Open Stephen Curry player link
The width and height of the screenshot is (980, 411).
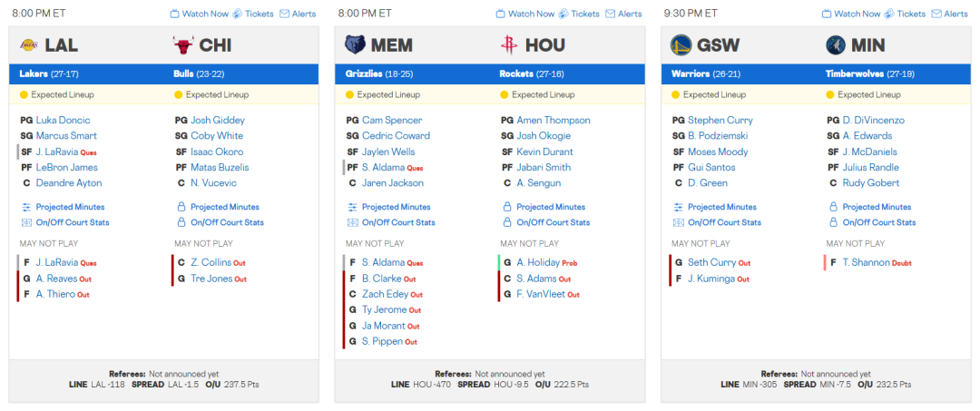pyautogui.click(x=720, y=120)
